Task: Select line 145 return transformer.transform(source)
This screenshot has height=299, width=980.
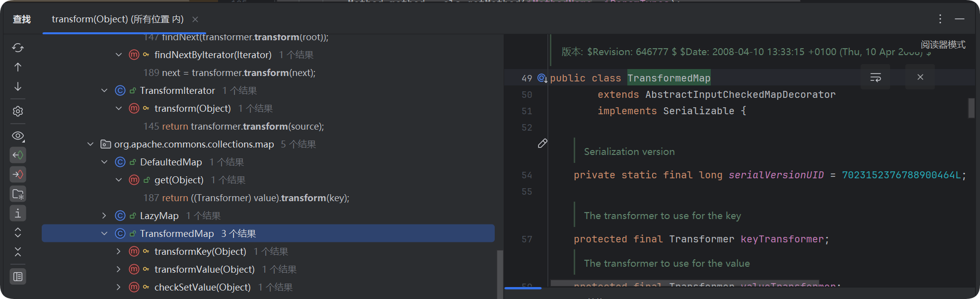Action: [x=233, y=126]
